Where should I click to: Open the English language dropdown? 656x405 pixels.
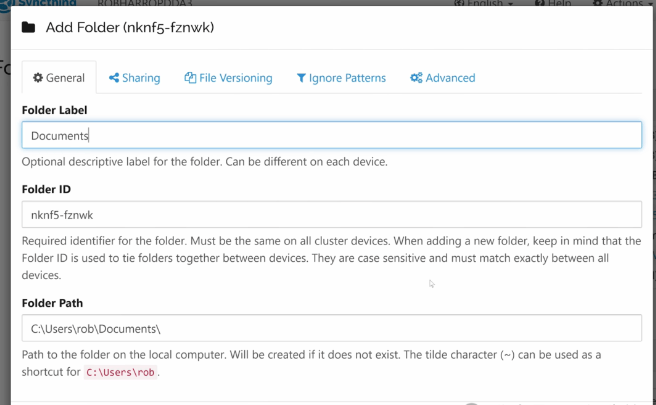484,3
